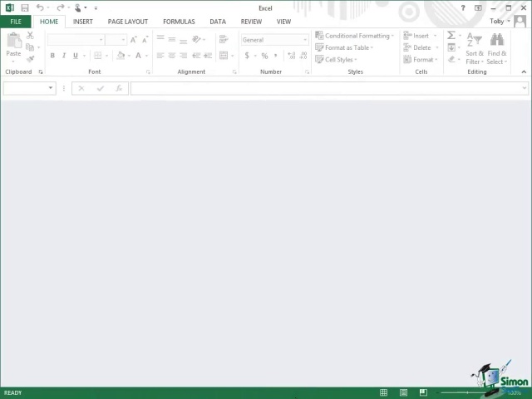Open the font size dropdown
532x399 pixels.
point(124,40)
